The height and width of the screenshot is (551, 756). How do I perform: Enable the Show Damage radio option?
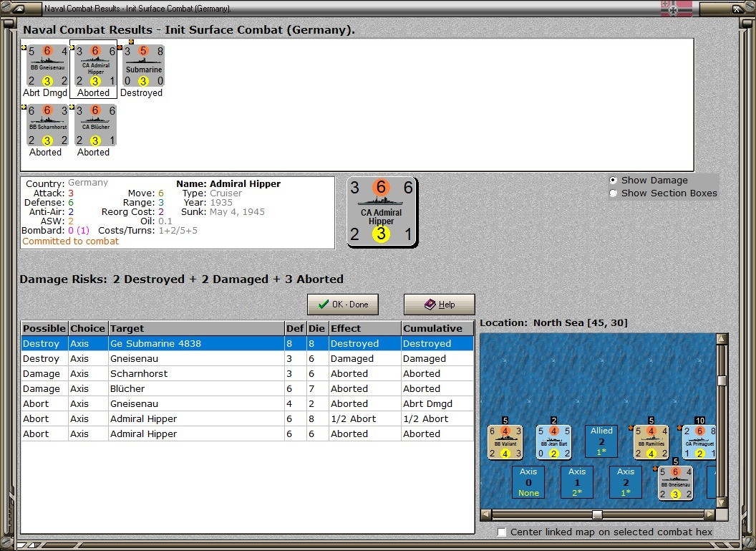(613, 180)
